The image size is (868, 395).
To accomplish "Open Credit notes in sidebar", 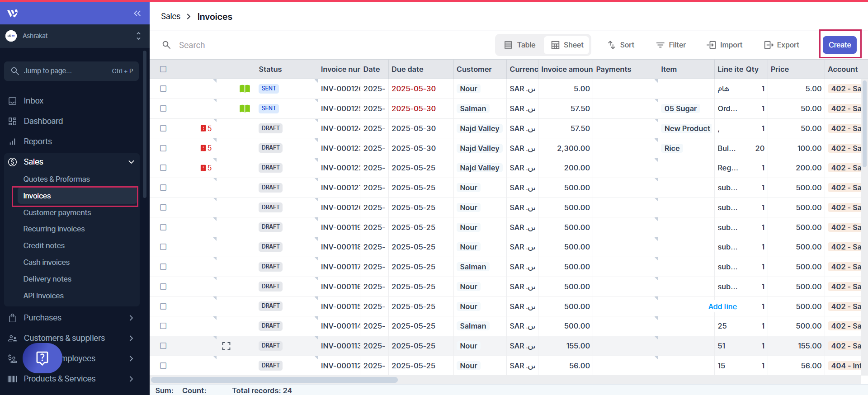I will [x=44, y=245].
